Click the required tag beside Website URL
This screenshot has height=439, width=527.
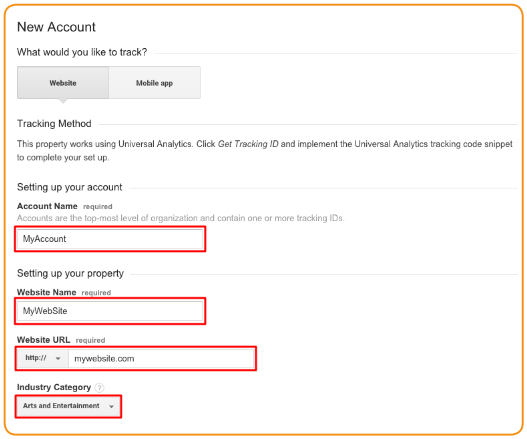tap(90, 340)
